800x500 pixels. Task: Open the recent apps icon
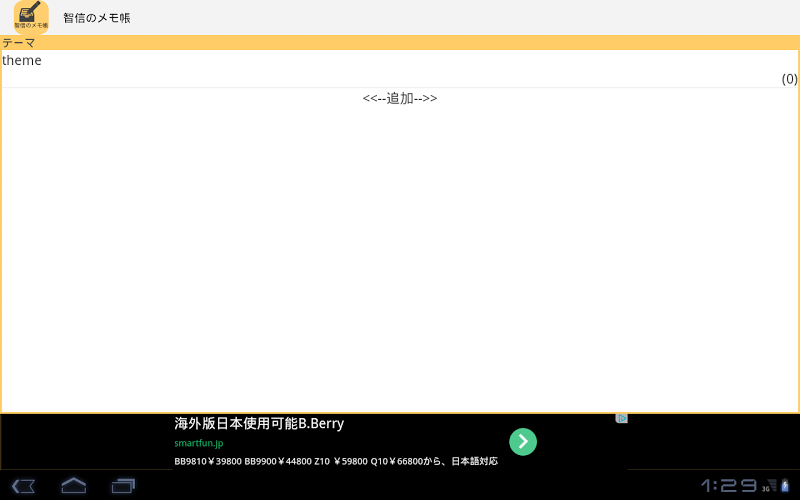123,485
